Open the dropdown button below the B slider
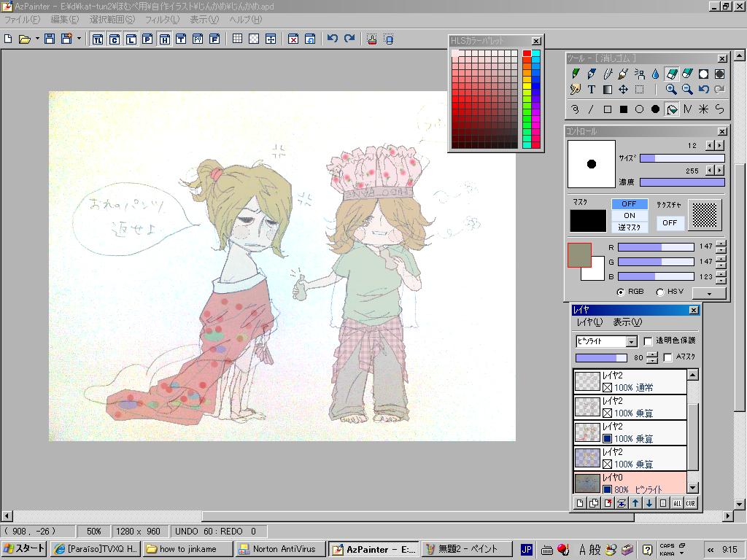747x560 pixels. 709,293
